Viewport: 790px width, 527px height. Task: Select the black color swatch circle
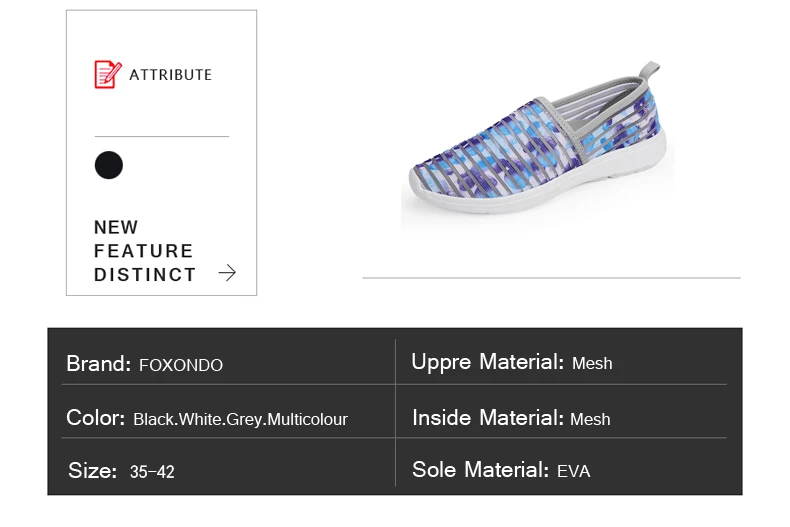[x=109, y=165]
